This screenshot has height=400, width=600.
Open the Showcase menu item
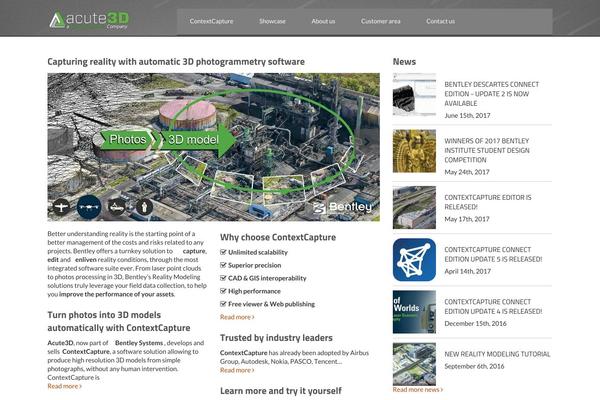[272, 21]
